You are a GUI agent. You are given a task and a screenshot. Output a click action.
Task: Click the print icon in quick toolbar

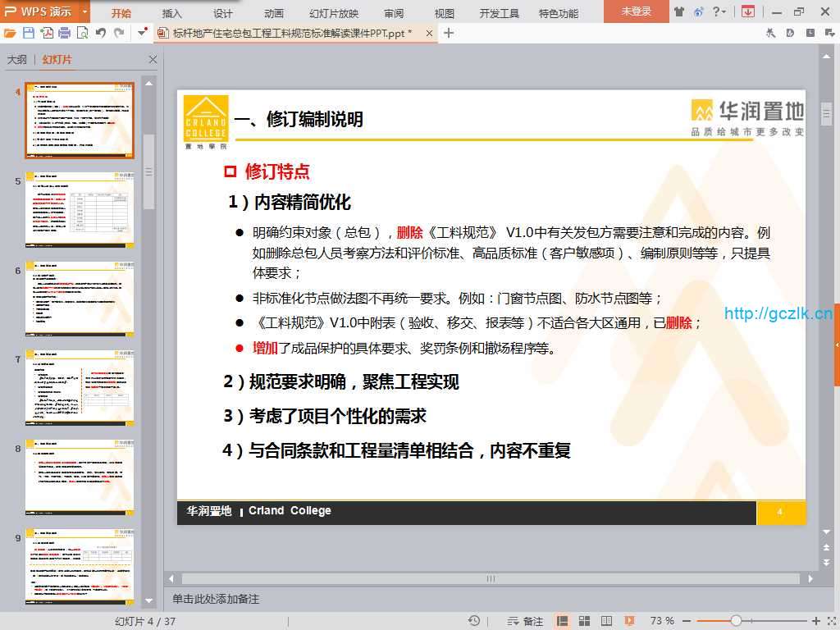(64, 33)
